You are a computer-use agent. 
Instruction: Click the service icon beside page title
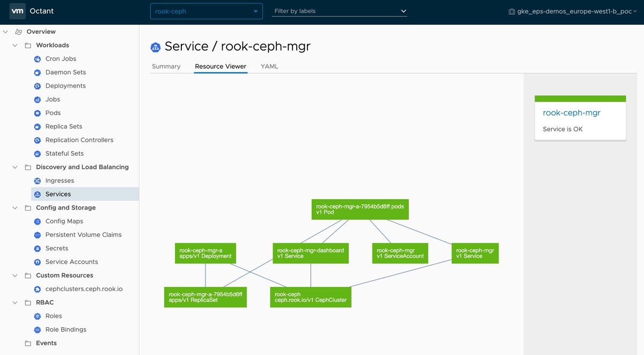(x=156, y=47)
